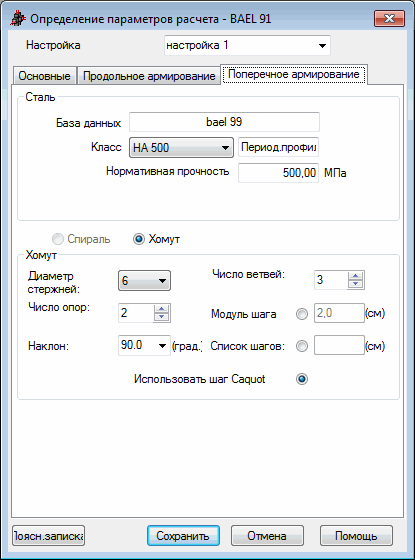Click the Сохранить button
The height and width of the screenshot is (560, 415).
183,535
